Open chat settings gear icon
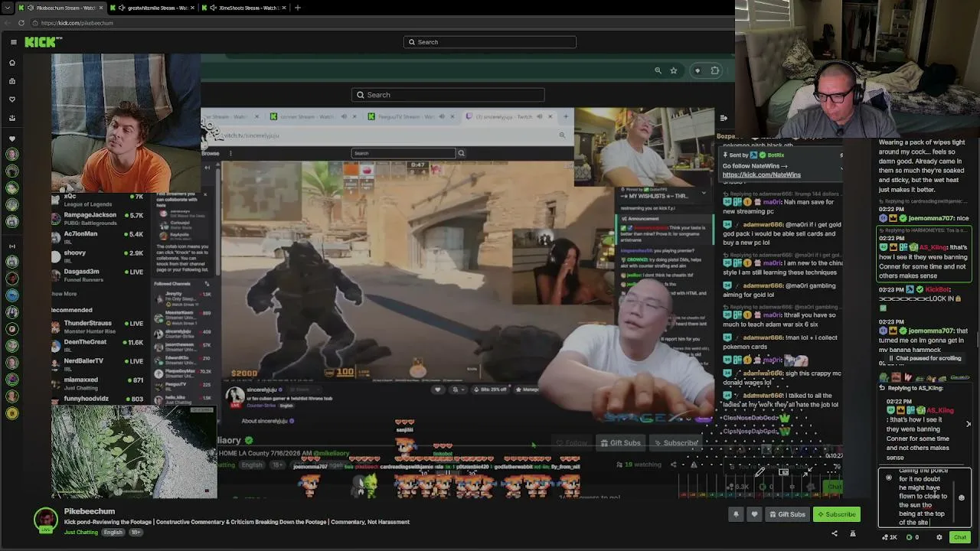Viewport: 980px width, 551px height. click(939, 537)
